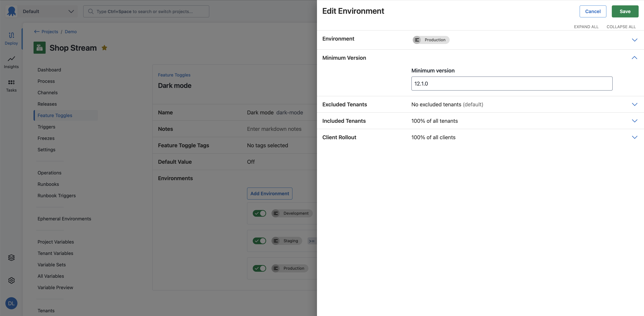644x316 pixels.
Task: Click EXPAND ALL
Action: coord(586,27)
